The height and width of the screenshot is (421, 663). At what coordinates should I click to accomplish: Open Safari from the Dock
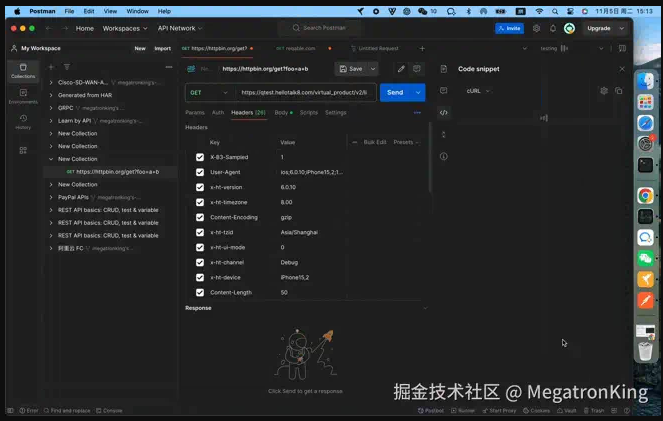pyautogui.click(x=645, y=123)
